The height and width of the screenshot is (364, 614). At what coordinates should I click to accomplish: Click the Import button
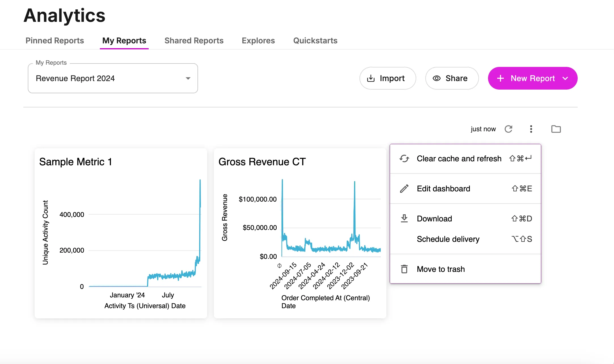pyautogui.click(x=388, y=78)
